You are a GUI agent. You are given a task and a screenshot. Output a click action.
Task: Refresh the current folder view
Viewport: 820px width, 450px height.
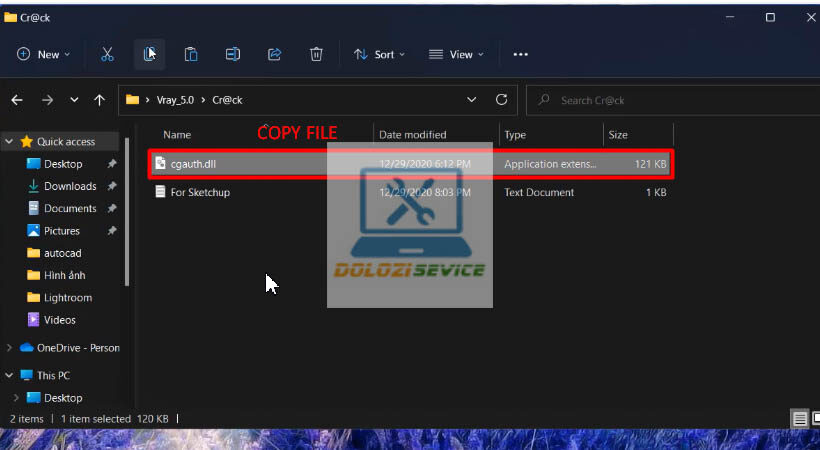click(502, 100)
